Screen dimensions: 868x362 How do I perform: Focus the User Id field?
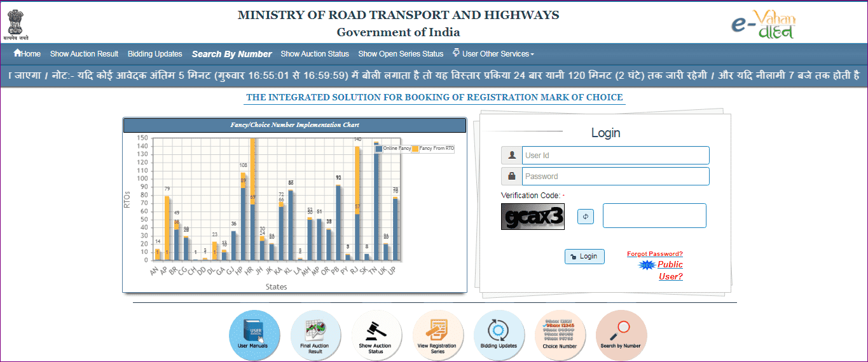point(616,156)
